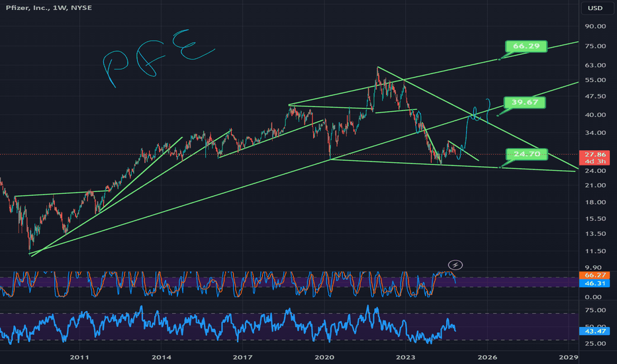Click the 47.50 price axis label
The height and width of the screenshot is (364, 617).
595,97
